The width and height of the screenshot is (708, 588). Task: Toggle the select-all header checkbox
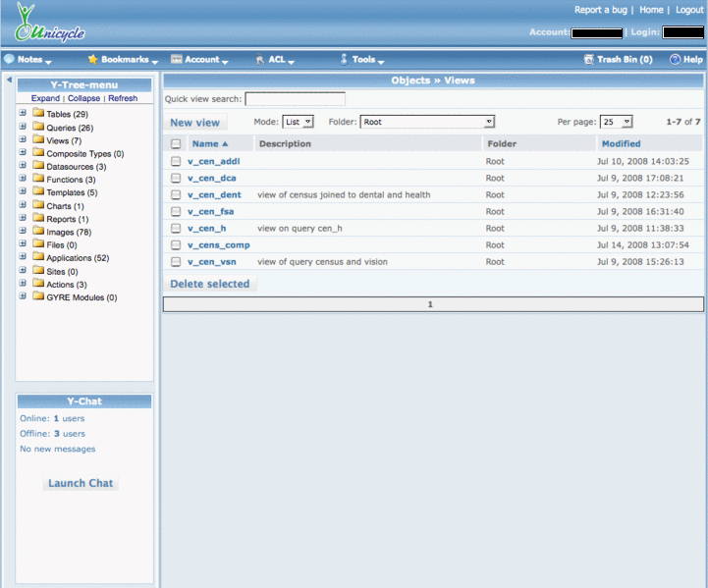coord(176,144)
